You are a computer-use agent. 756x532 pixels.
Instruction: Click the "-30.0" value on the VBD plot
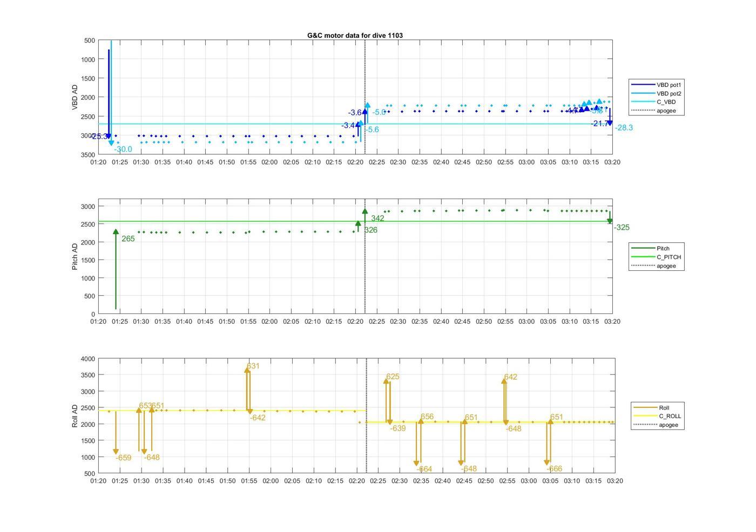tap(123, 149)
